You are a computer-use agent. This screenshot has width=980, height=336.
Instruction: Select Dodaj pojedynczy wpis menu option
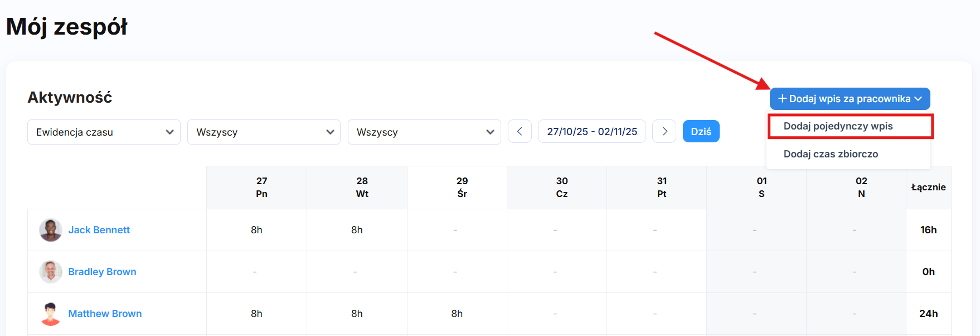[x=838, y=126]
